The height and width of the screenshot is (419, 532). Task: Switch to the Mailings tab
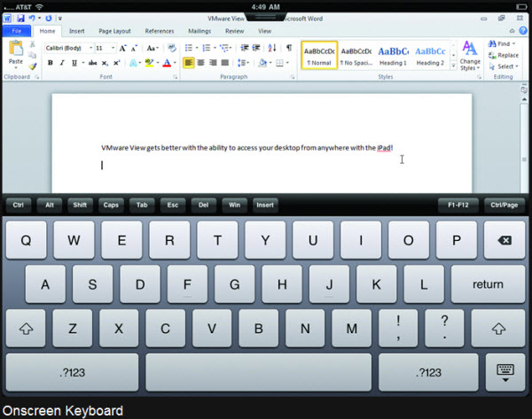click(x=199, y=31)
